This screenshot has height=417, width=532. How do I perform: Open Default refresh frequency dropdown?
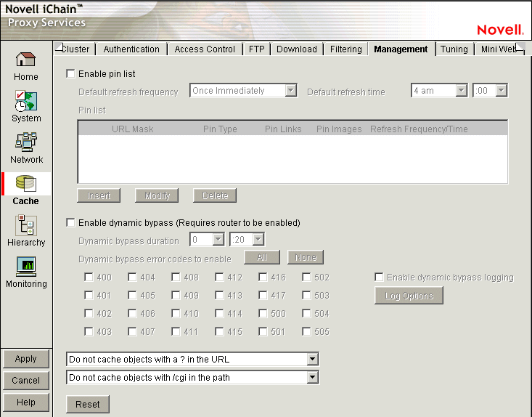[x=244, y=91]
